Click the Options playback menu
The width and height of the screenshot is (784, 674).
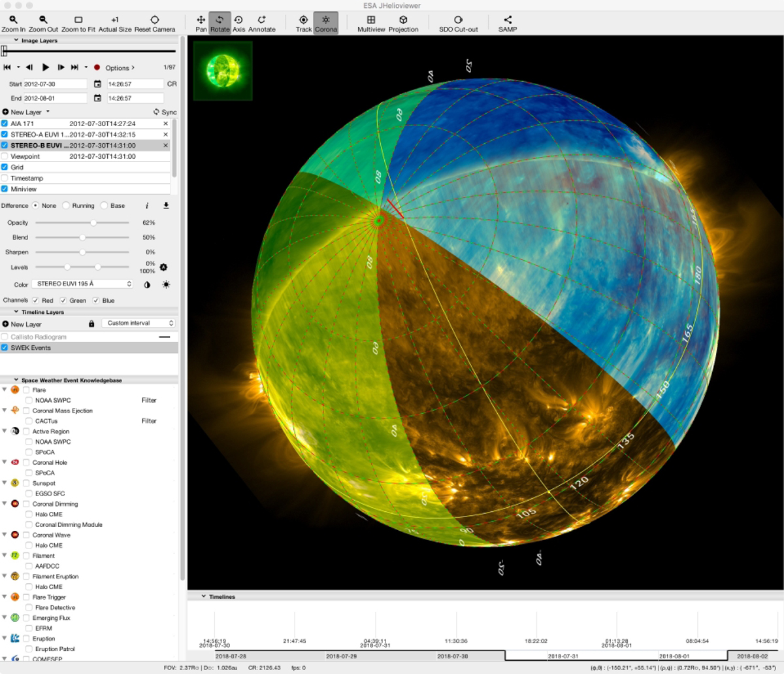[x=120, y=68]
